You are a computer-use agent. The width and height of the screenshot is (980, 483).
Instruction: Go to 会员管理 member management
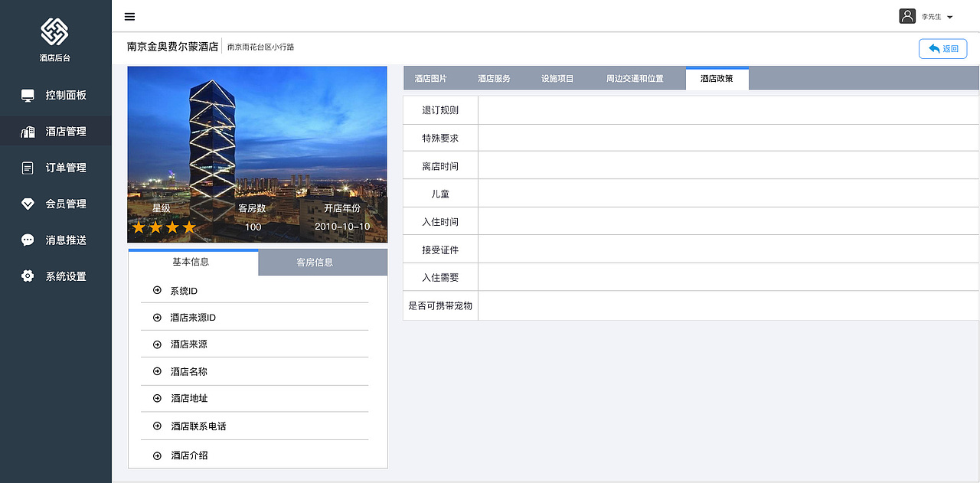[x=55, y=204]
